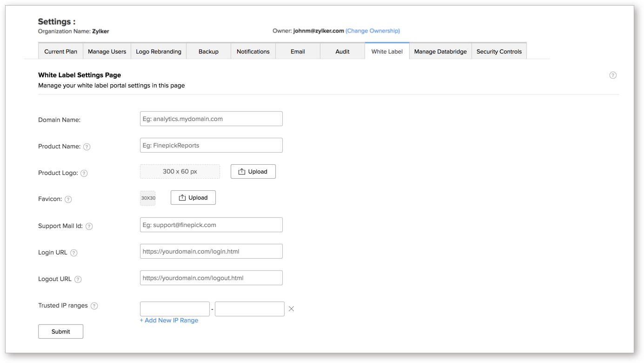Remove the IP range row with X icon

click(x=291, y=309)
